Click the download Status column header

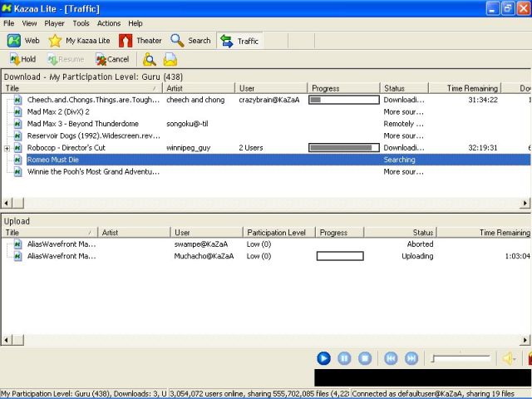coord(404,89)
